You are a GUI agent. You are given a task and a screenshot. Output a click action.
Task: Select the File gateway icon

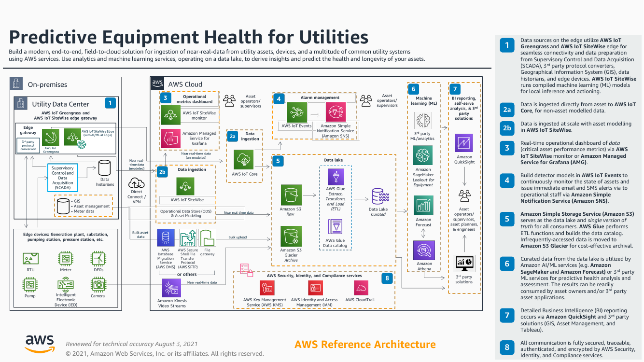click(x=207, y=238)
